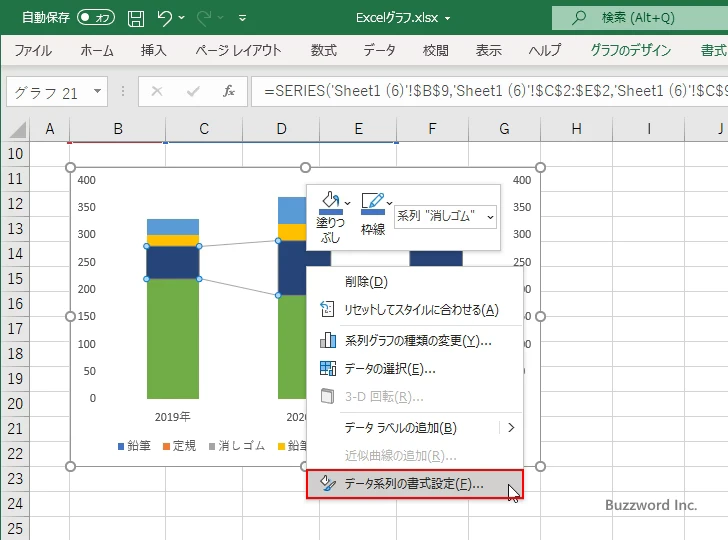Viewport: 728px width, 540px height.
Task: Open データ ラベルの追加(B) submenu arrow
Action: (511, 428)
